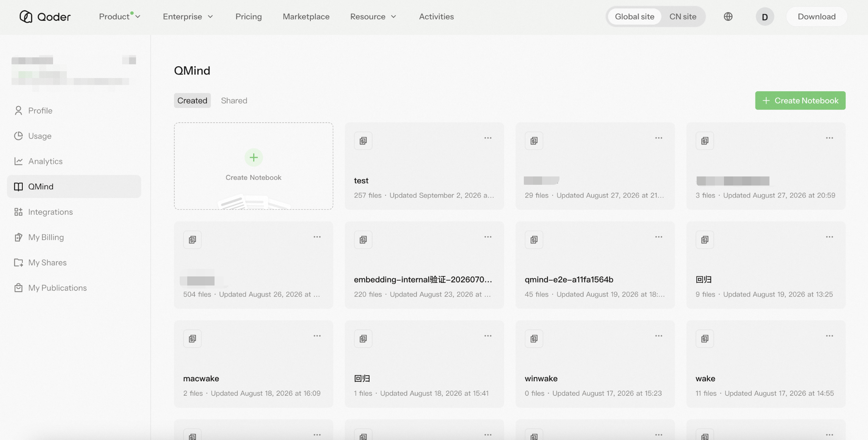Click the green Create Notebook button
868x440 pixels.
click(x=800, y=101)
